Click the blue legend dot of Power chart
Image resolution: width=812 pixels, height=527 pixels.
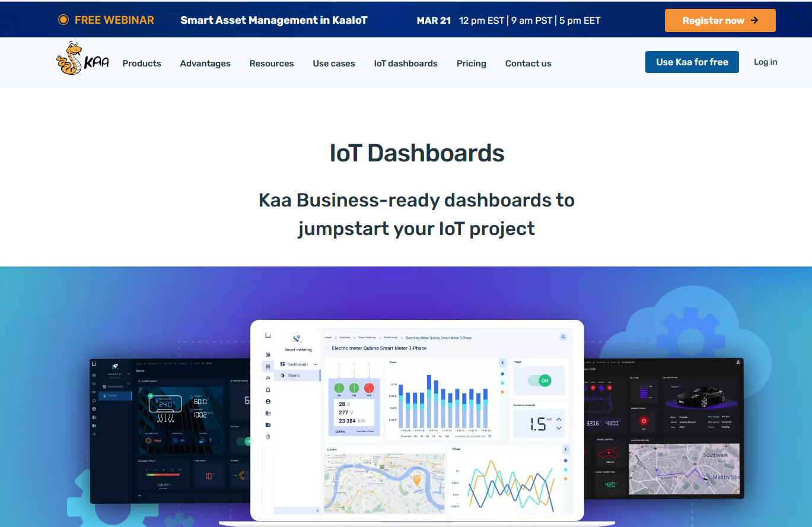502,374
